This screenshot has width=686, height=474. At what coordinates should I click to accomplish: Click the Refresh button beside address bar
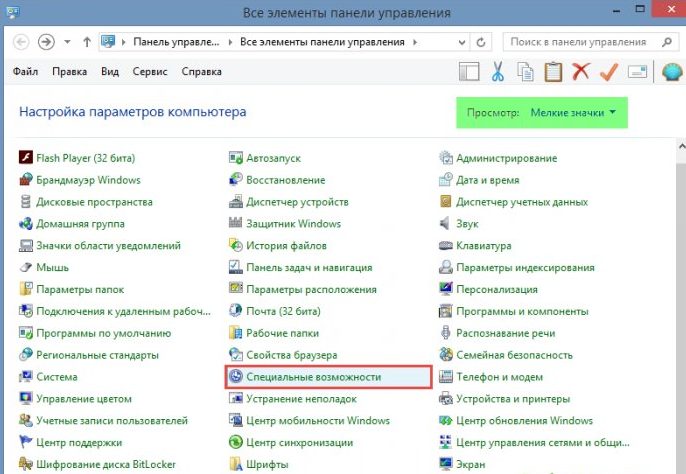tap(482, 42)
